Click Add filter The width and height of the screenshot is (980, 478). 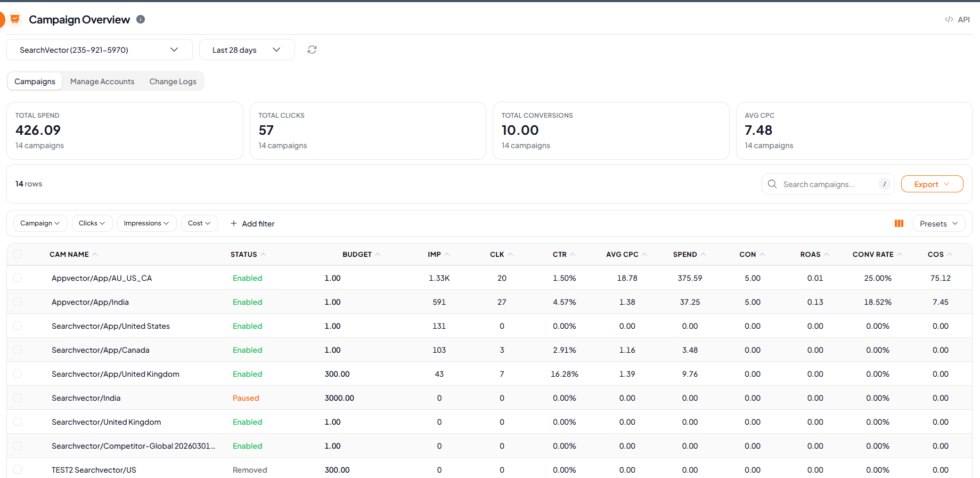coord(252,223)
